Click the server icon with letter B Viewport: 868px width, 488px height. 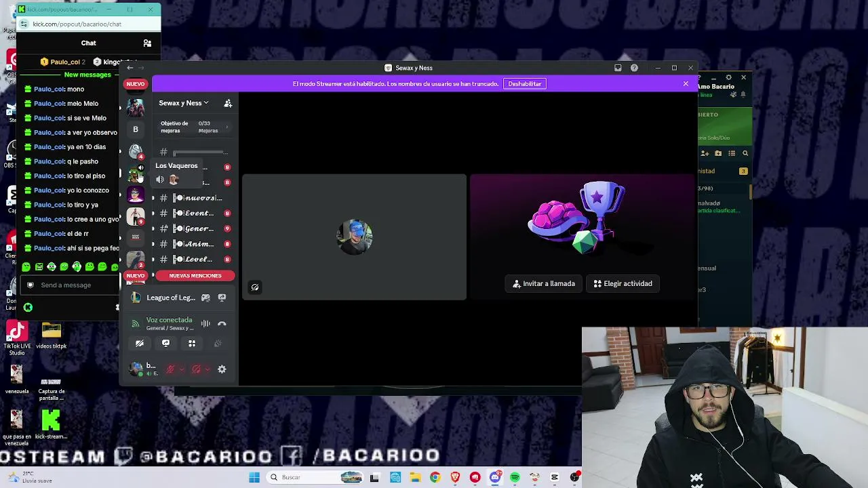136,129
